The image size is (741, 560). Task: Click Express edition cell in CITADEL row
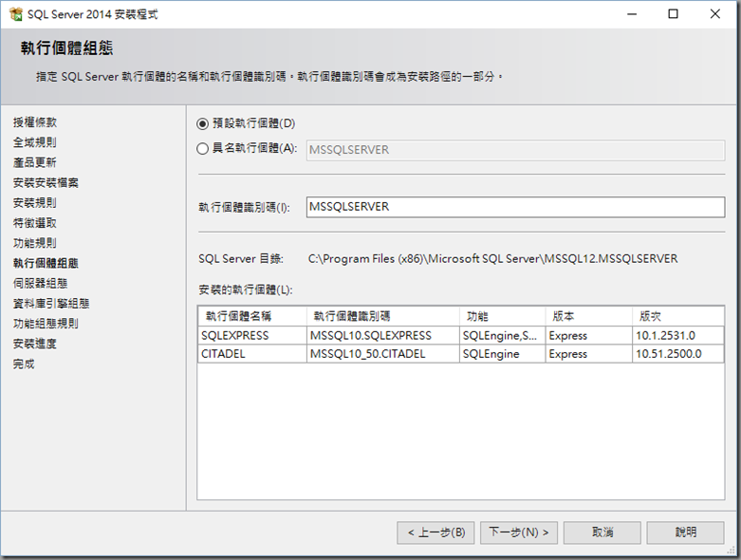[x=589, y=354]
